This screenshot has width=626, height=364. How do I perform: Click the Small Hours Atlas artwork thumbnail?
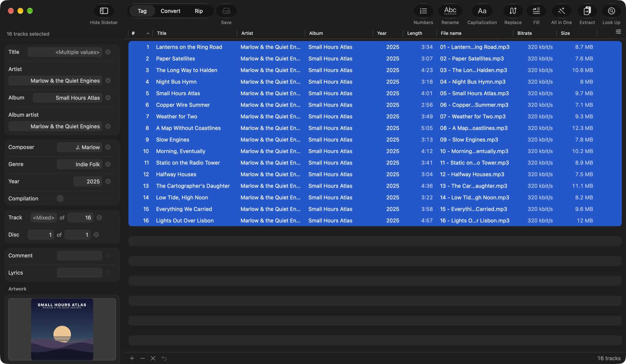62,329
